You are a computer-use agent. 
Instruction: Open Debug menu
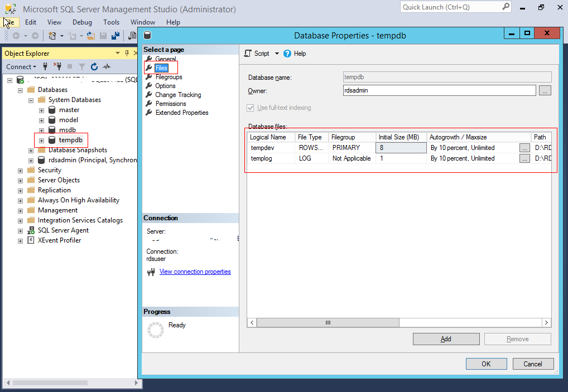tap(82, 22)
